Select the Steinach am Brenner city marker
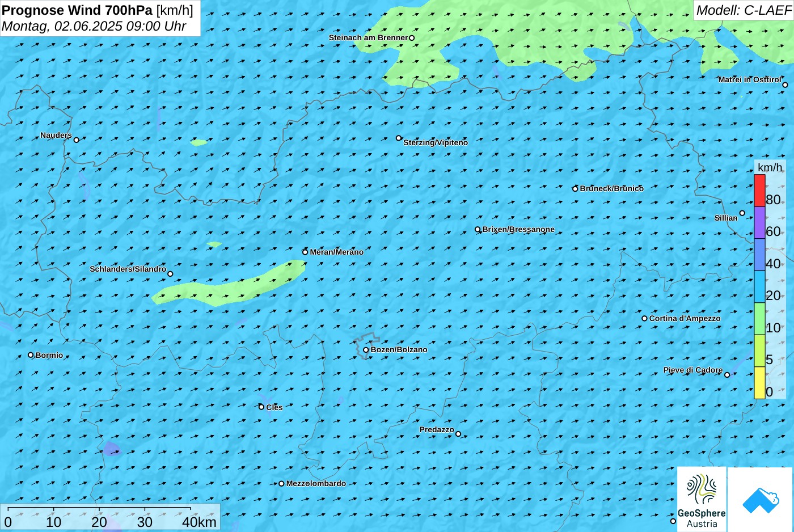Viewport: 794px width, 532px height. coord(412,38)
